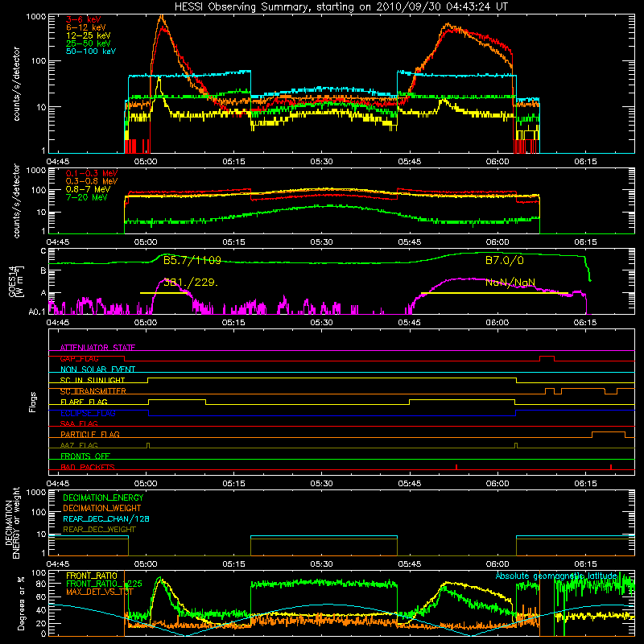Screen dimensions: 644x644
Task: Click the DECIMATION_ENERGY legend entry
Action: (x=103, y=497)
